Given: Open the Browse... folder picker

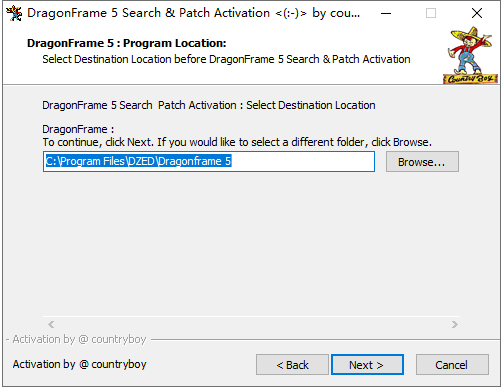Looking at the screenshot, I should point(422,162).
